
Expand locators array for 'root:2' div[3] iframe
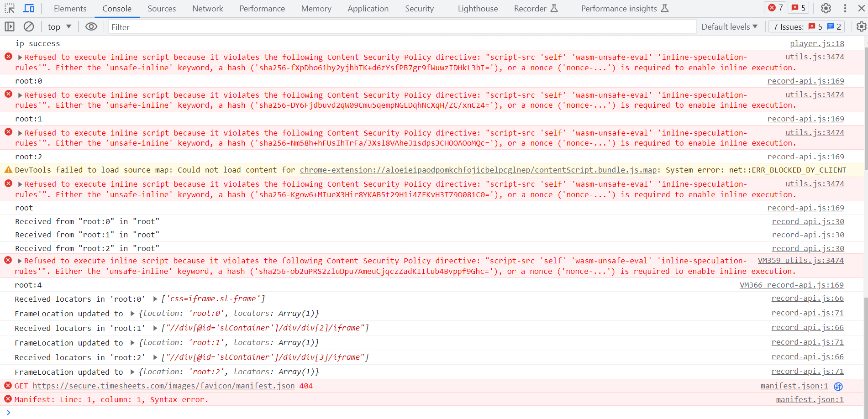pyautogui.click(x=155, y=357)
